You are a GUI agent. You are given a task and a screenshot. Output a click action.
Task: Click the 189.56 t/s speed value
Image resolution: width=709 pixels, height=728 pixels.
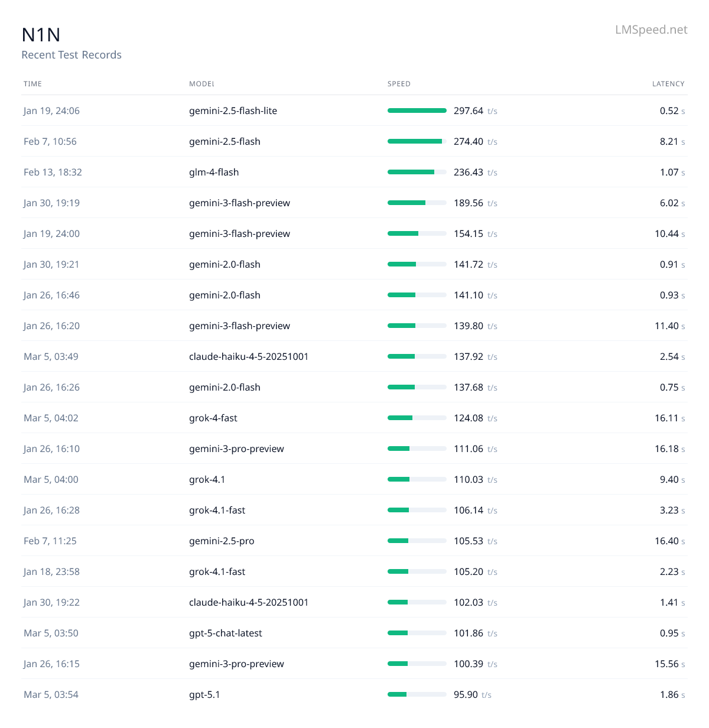pos(476,203)
